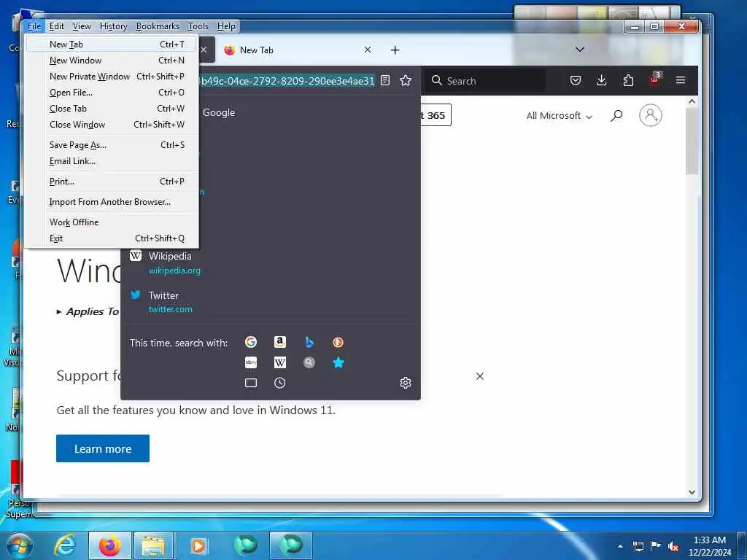
Task: Search this time with Amazon icon
Action: [279, 342]
